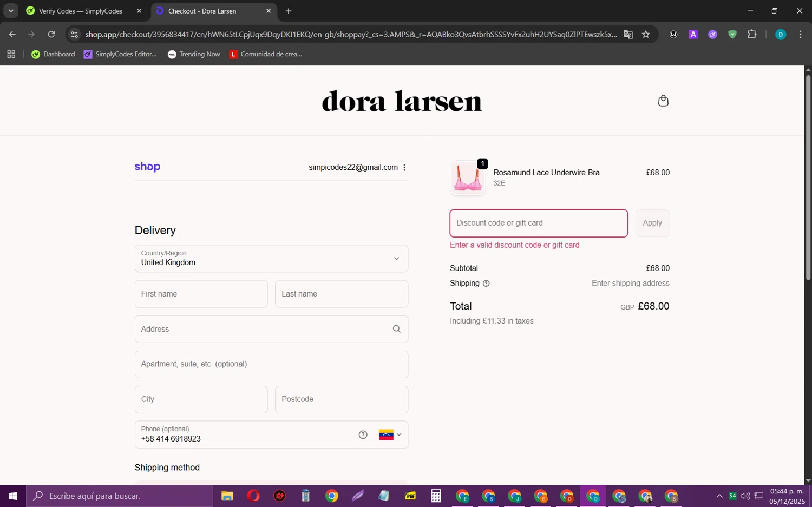This screenshot has height=507, width=812.
Task: Close the Verify Codes tab
Action: [139, 11]
